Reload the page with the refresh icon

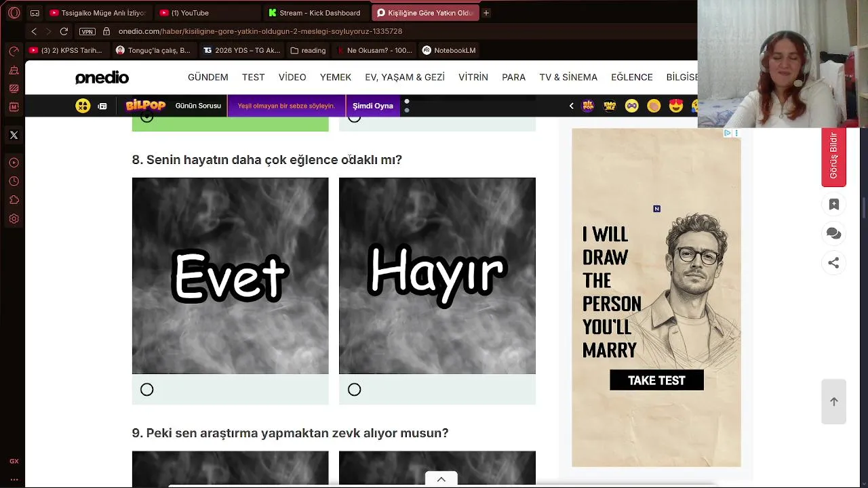[64, 31]
